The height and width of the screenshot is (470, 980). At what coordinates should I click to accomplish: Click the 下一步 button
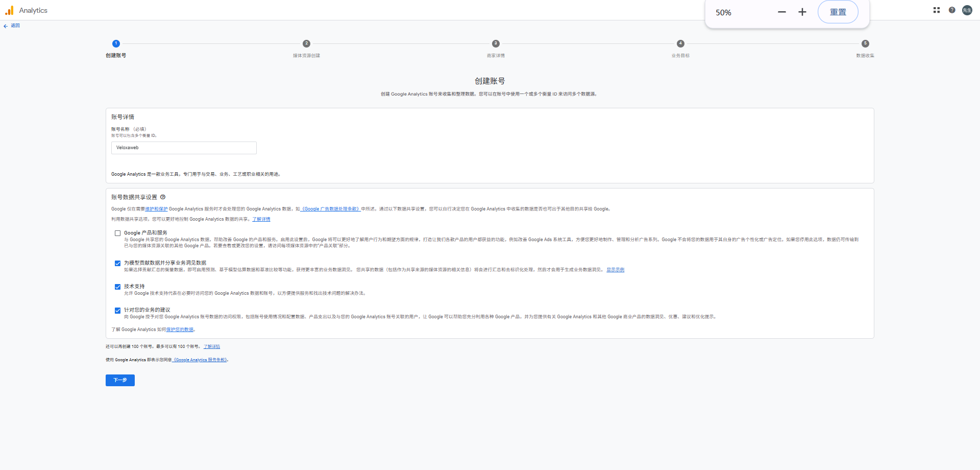pos(120,380)
